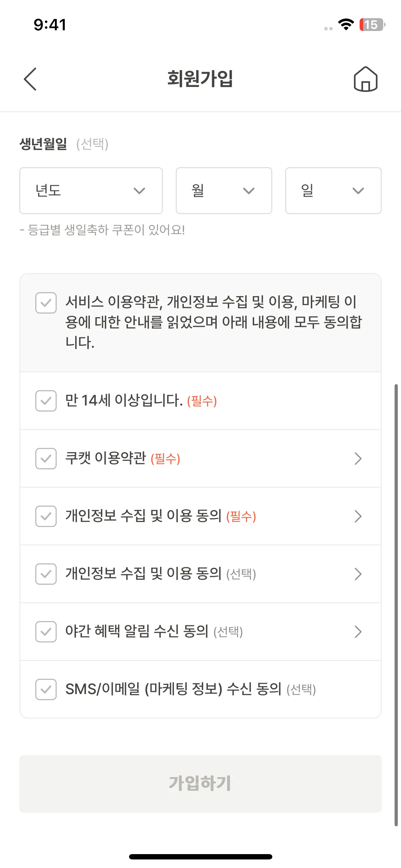401x868 pixels.
Task: Tap the back arrow icon
Action: point(30,79)
